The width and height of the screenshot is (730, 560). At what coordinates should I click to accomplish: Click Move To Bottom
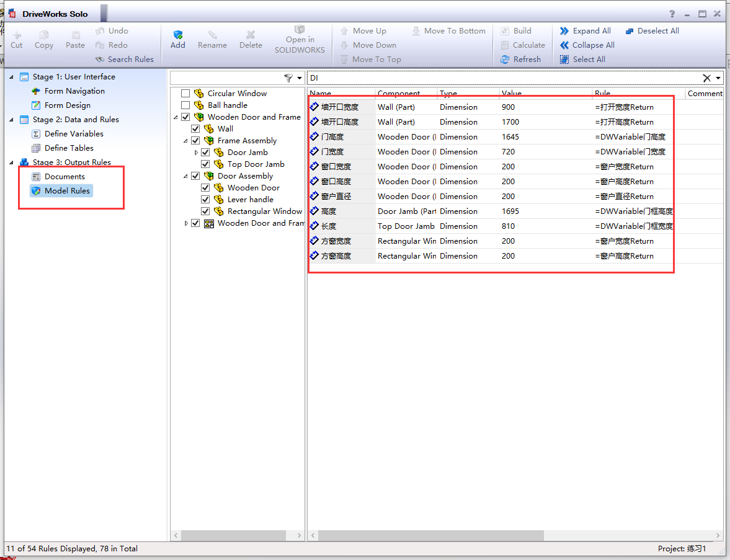449,31
